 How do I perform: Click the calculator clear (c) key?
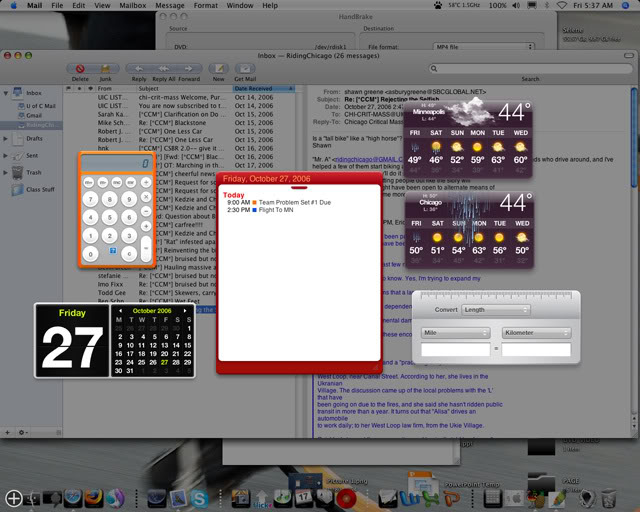(x=129, y=254)
